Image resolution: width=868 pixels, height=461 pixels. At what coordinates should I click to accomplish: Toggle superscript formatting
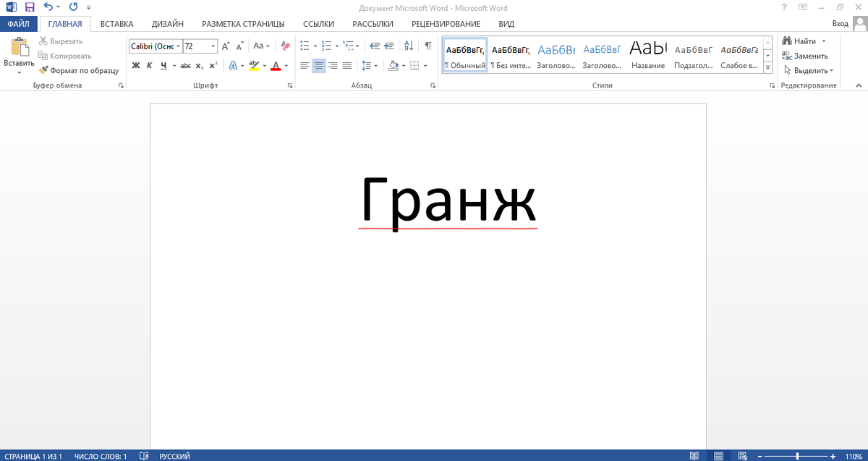[x=213, y=65]
